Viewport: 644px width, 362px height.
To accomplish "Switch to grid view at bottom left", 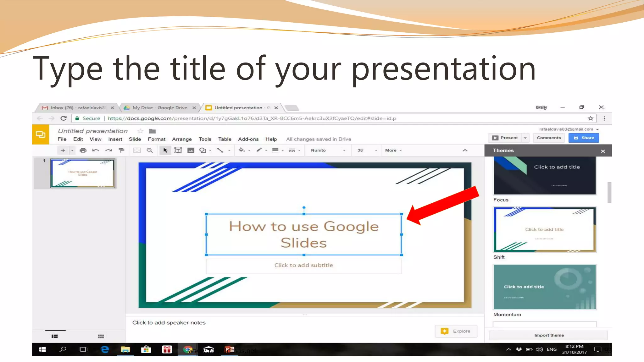I will pos(101,336).
